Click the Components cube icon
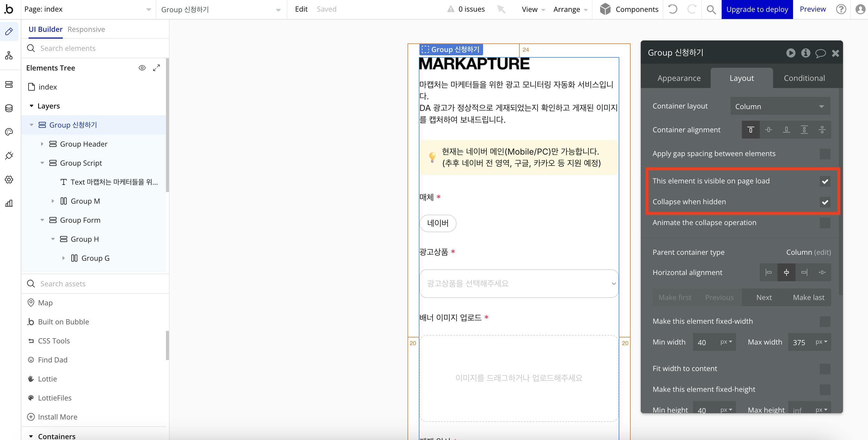This screenshot has width=868, height=440. click(605, 9)
